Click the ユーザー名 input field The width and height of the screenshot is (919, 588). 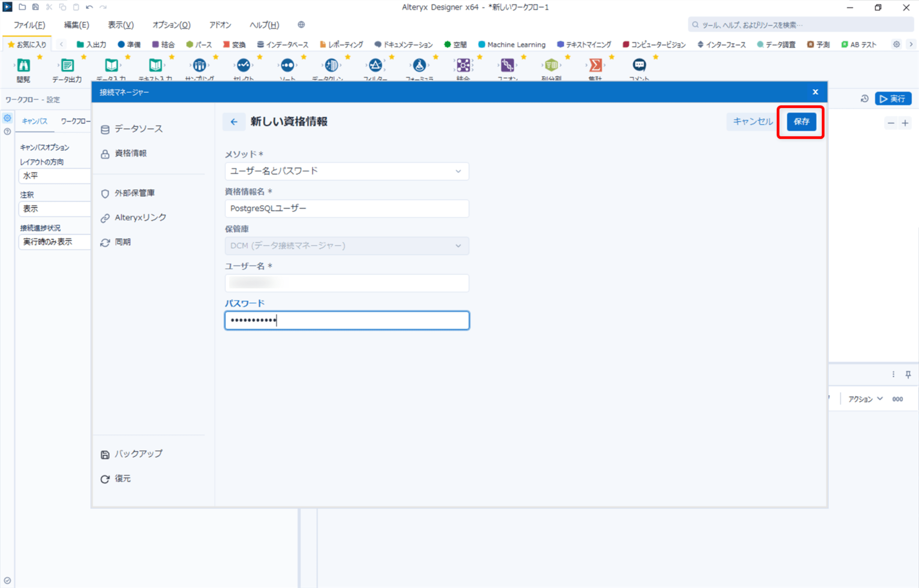click(x=347, y=283)
